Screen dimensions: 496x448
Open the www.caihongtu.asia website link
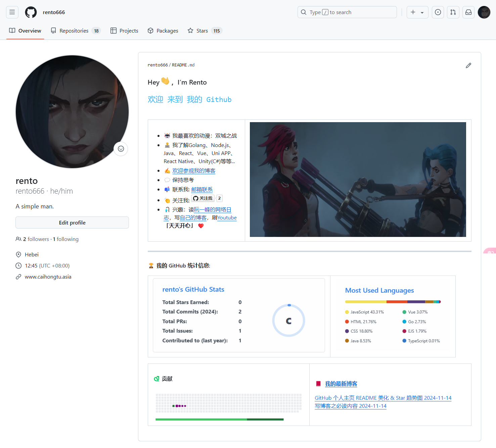pos(48,277)
